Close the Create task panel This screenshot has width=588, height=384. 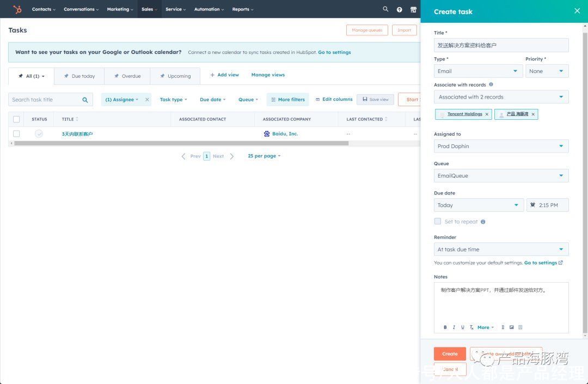(577, 11)
